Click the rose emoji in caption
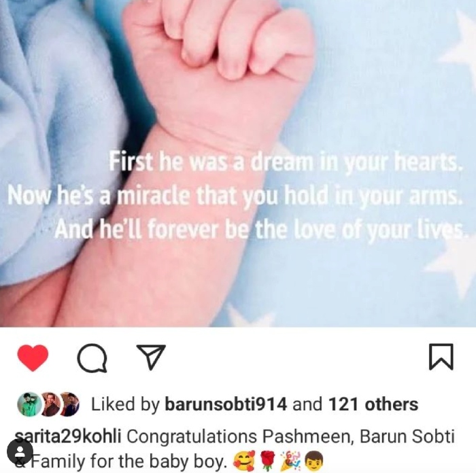Screen dimensions: 476x473 tap(268, 461)
